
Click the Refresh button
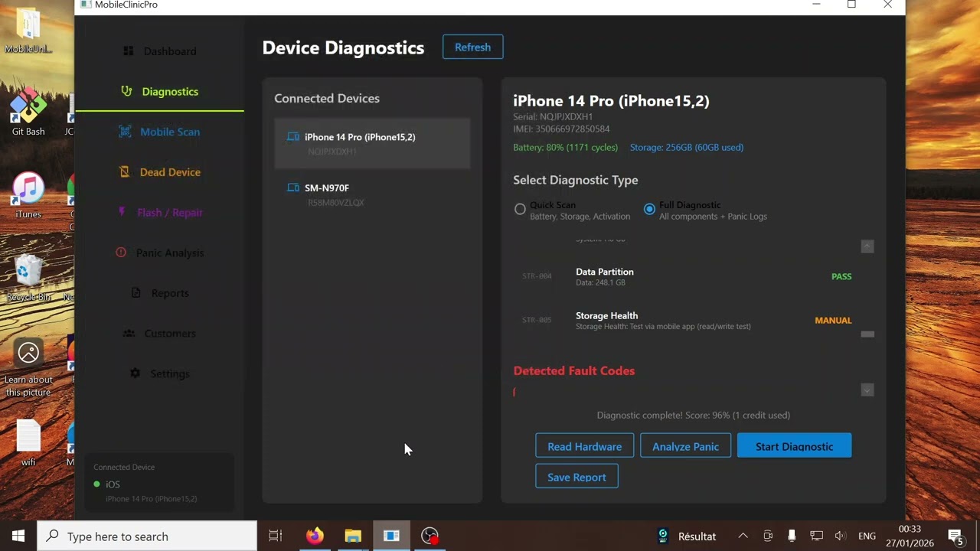(472, 47)
